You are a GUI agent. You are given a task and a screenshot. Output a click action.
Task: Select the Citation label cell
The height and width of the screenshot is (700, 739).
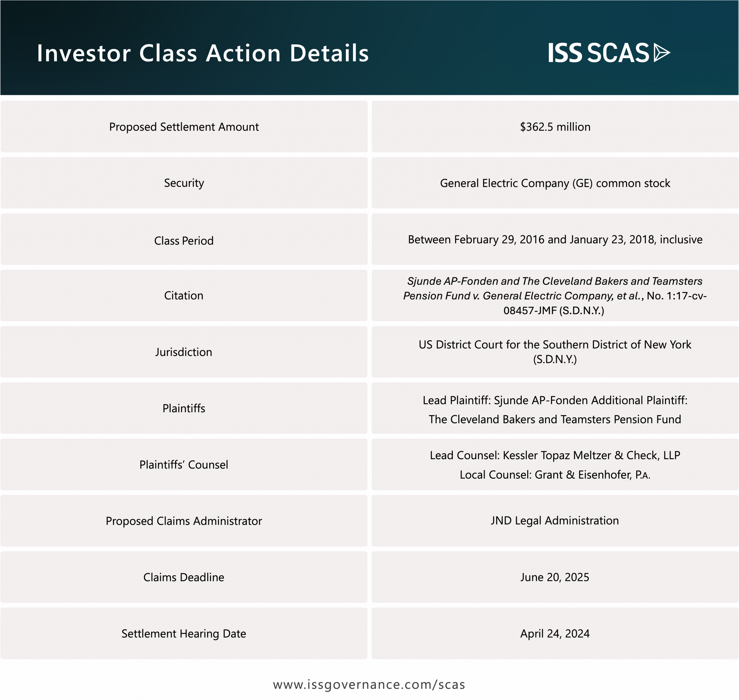pyautogui.click(x=184, y=296)
